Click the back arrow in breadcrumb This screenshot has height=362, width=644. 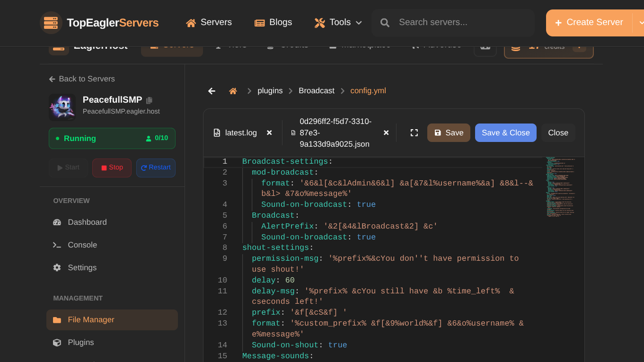tap(212, 91)
